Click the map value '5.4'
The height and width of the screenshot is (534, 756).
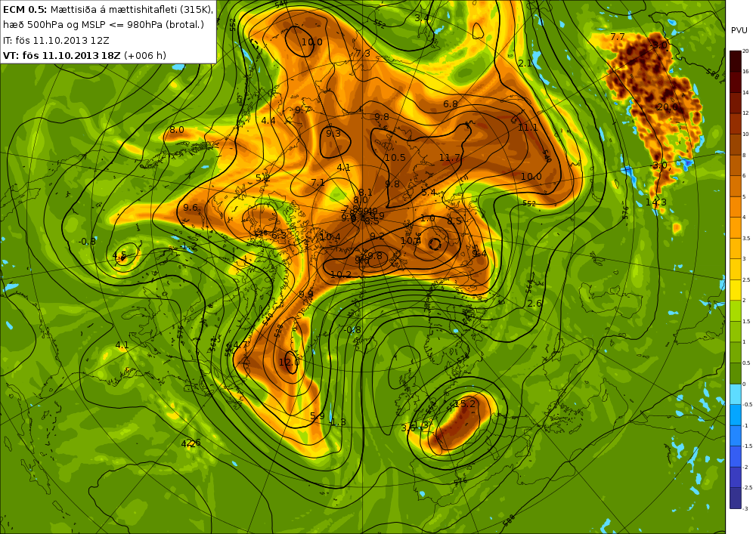coord(429,193)
